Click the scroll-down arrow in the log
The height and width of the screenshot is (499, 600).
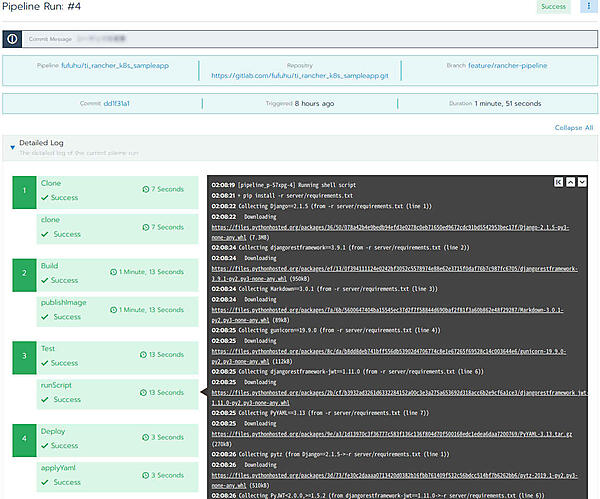point(583,182)
